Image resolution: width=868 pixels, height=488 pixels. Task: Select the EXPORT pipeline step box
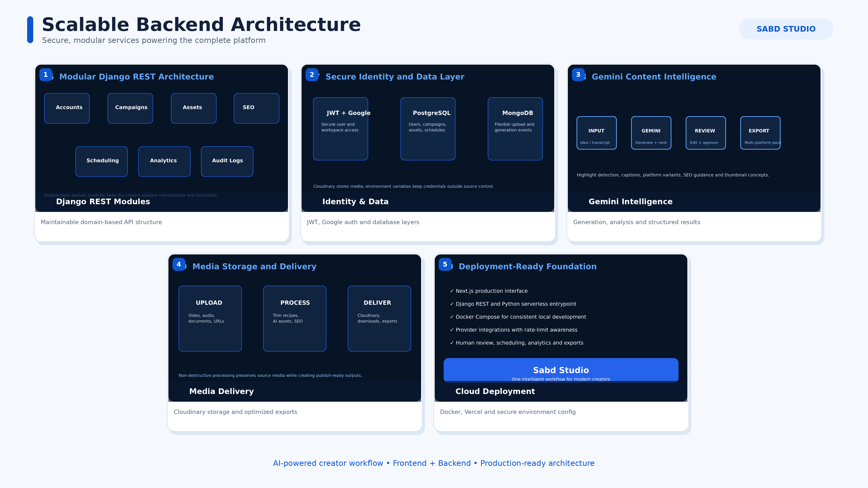pyautogui.click(x=760, y=133)
